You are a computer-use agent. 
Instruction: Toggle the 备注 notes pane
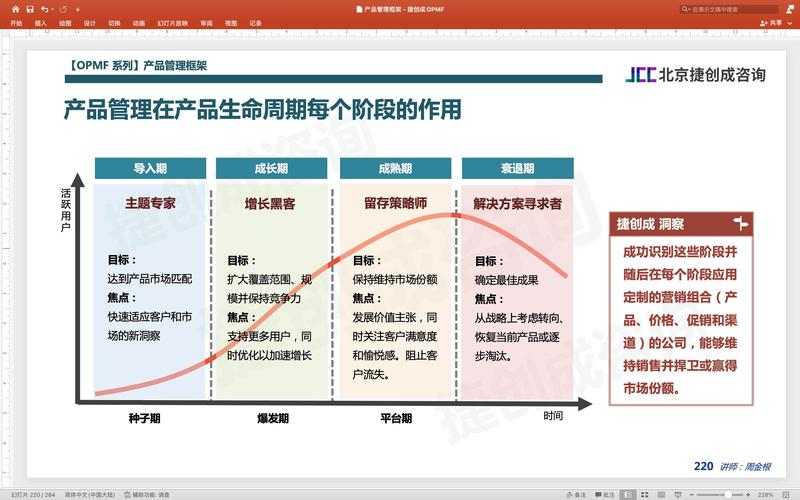[577, 494]
